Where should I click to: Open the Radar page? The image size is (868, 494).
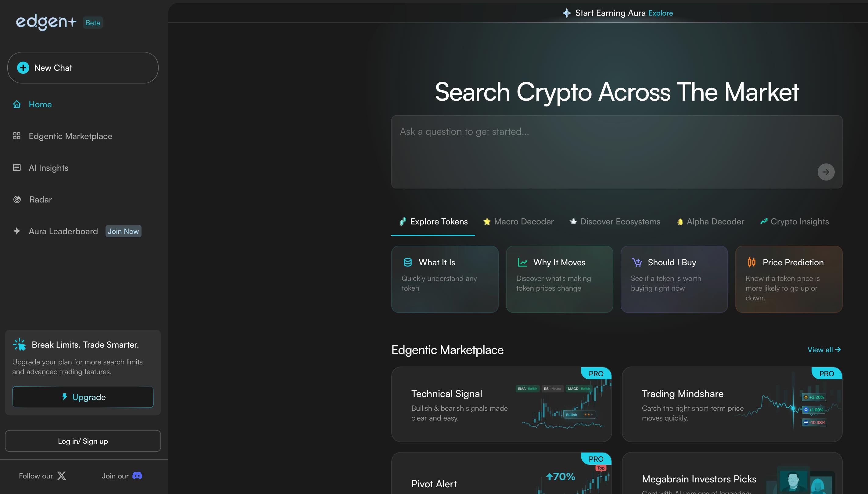tap(40, 199)
